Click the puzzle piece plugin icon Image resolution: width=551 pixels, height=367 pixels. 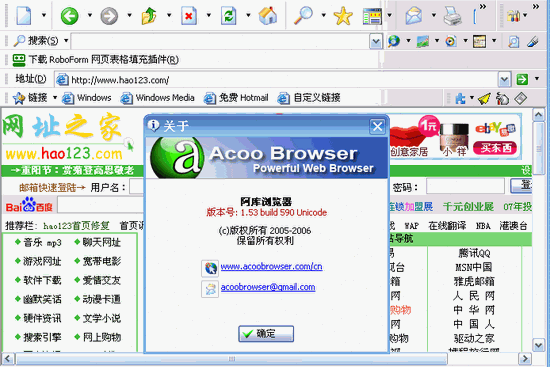(x=460, y=98)
